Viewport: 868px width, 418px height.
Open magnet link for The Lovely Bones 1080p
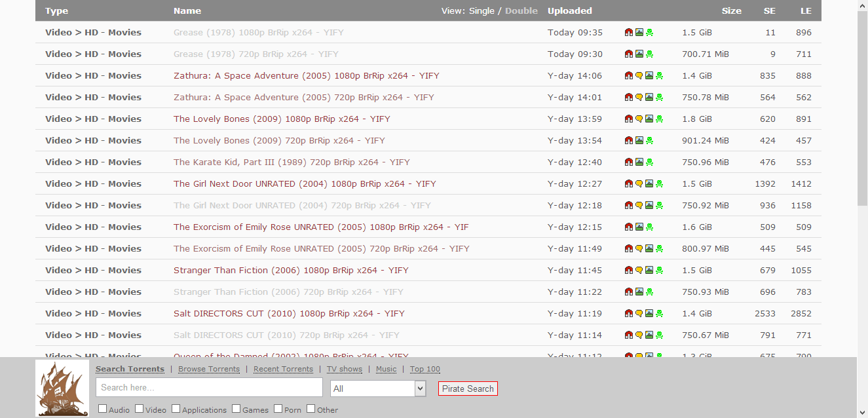pos(629,119)
